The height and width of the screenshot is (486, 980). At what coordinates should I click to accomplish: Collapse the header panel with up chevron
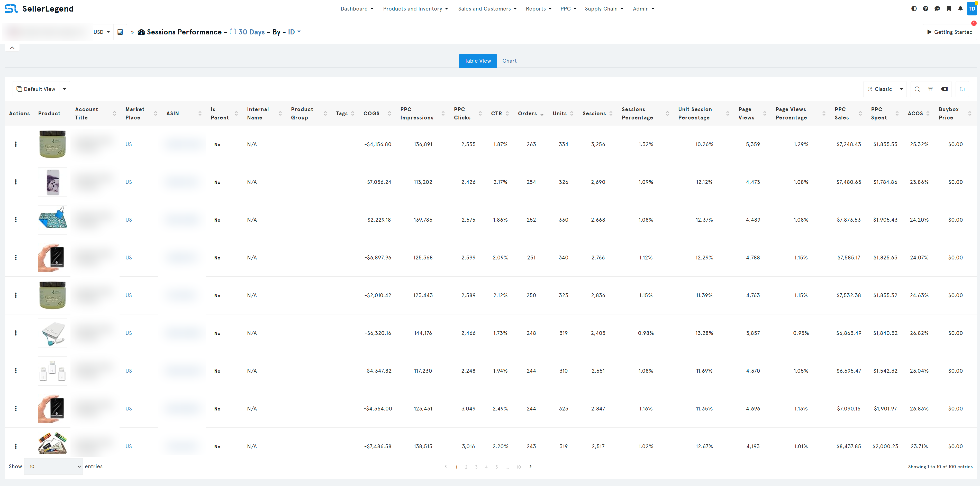click(12, 48)
